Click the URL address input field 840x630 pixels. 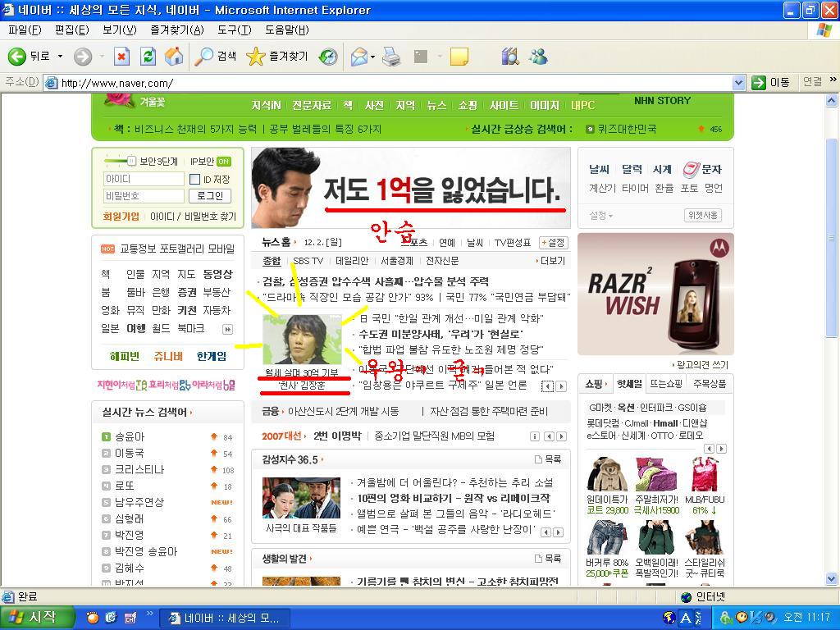click(x=395, y=83)
